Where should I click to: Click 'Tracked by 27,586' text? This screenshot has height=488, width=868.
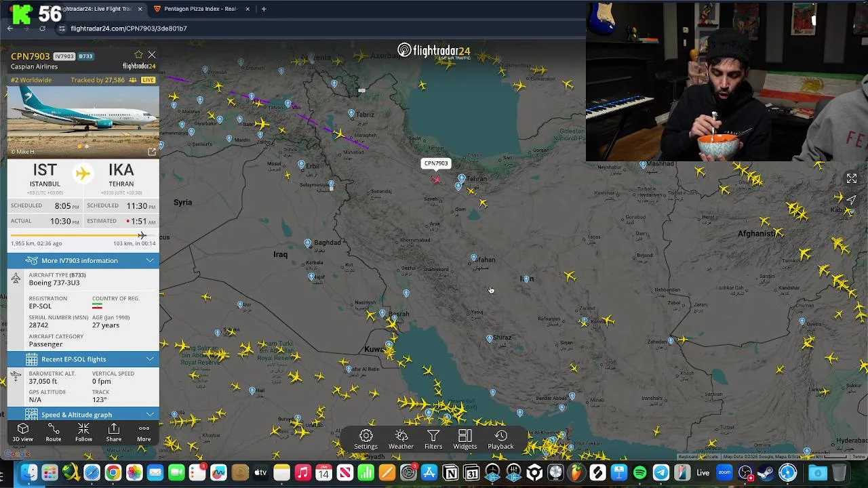tap(98, 80)
